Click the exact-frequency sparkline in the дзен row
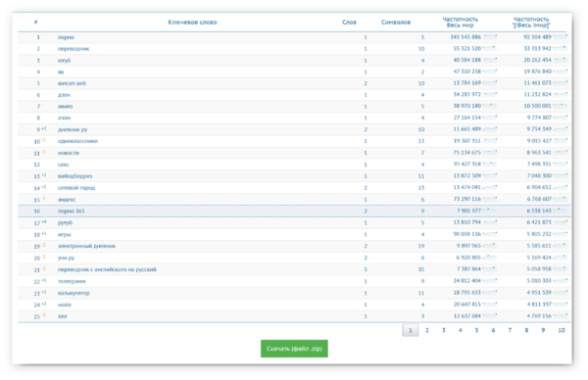Image resolution: width=588 pixels, height=380 pixels. [561, 94]
